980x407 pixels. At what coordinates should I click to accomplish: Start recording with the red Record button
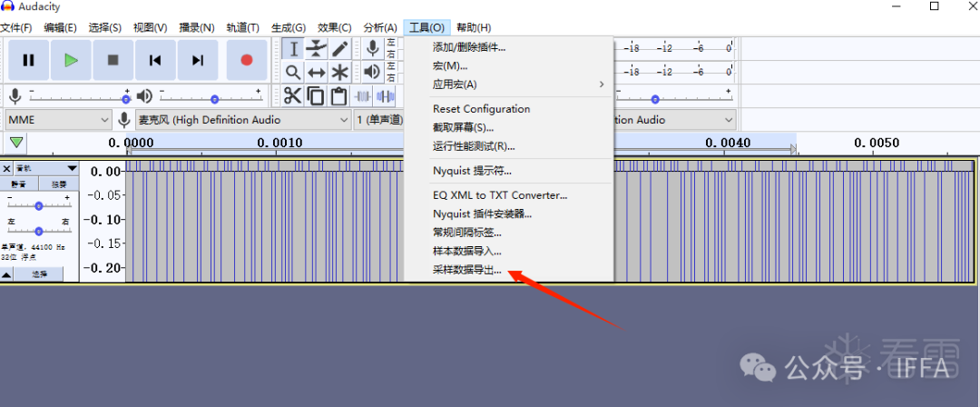247,60
